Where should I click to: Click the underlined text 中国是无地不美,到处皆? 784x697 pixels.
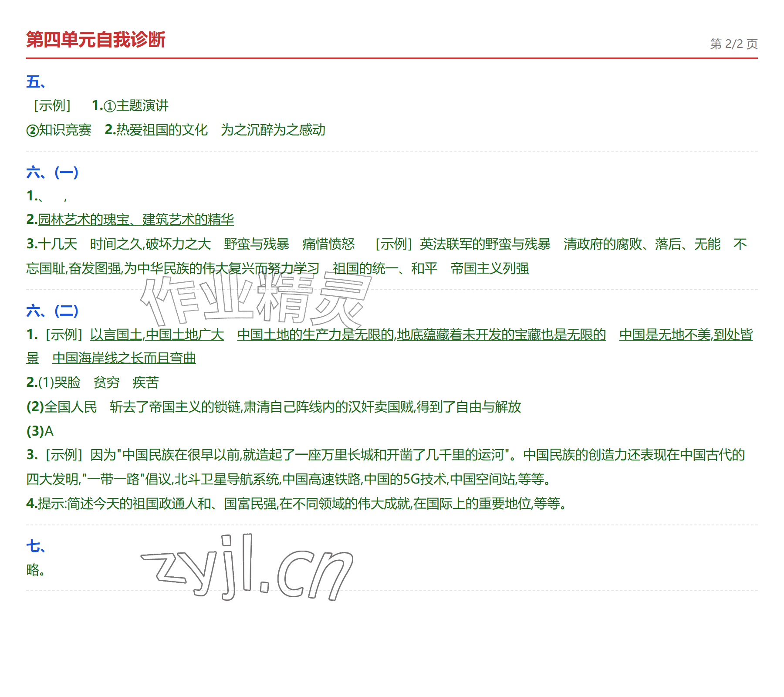click(x=686, y=335)
